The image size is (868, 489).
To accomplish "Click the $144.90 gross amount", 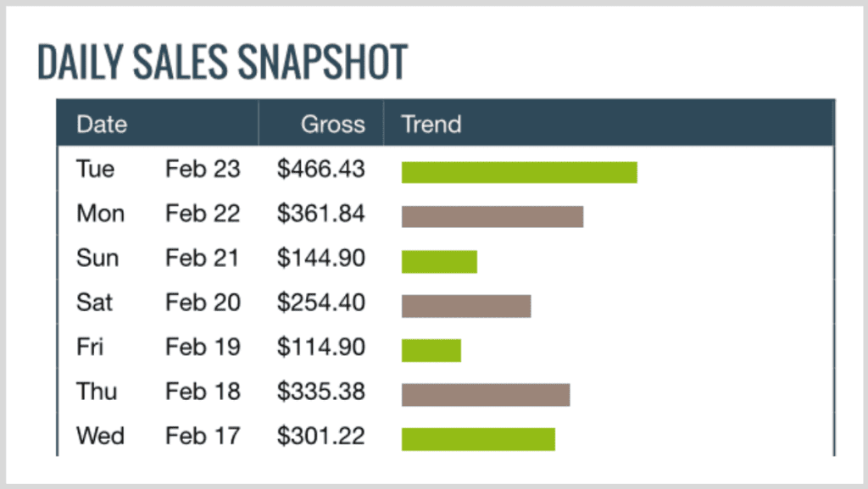I will tap(321, 258).
